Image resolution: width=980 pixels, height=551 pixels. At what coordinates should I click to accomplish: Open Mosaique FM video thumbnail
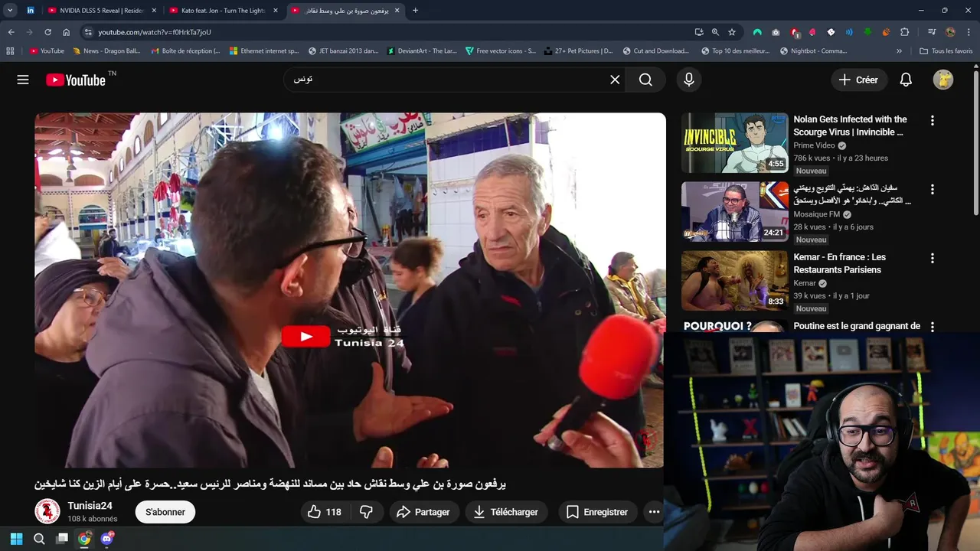(734, 212)
